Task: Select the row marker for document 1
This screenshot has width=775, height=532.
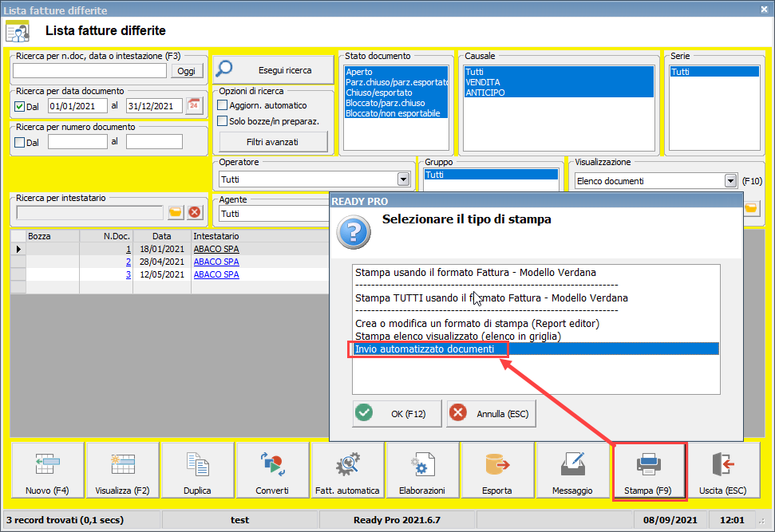Action: pyautogui.click(x=18, y=249)
